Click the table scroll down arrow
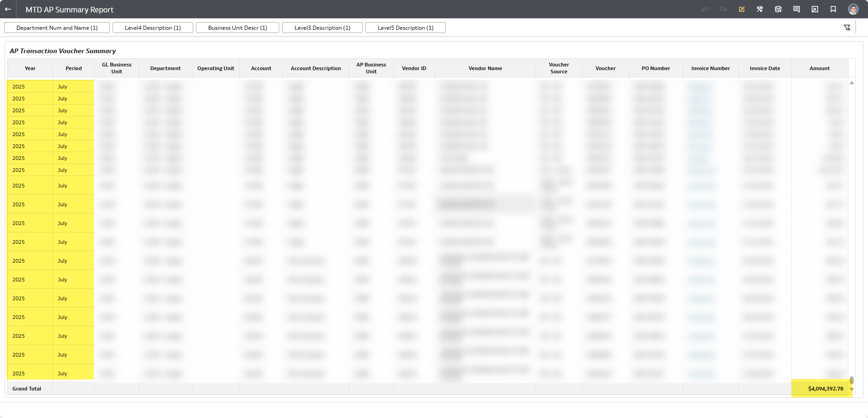Image resolution: width=868 pixels, height=418 pixels. [x=852, y=390]
